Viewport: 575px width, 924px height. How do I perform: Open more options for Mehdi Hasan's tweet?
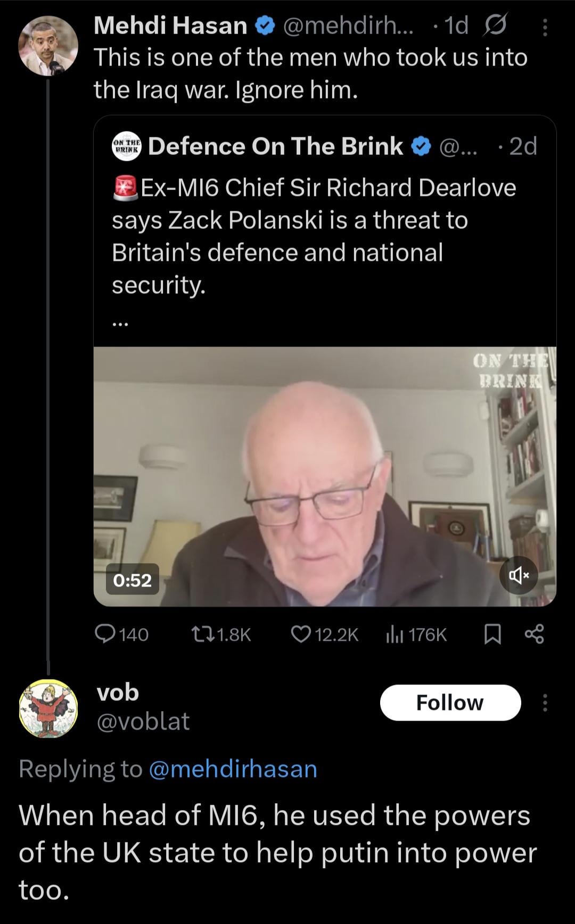pos(544,27)
